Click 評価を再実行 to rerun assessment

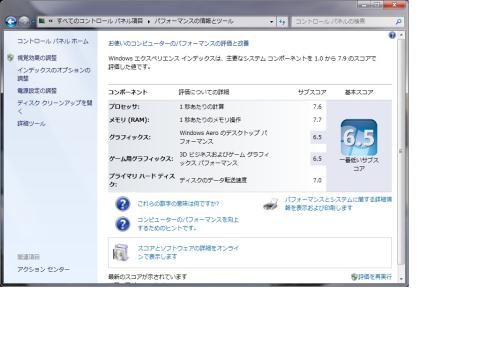click(x=375, y=277)
